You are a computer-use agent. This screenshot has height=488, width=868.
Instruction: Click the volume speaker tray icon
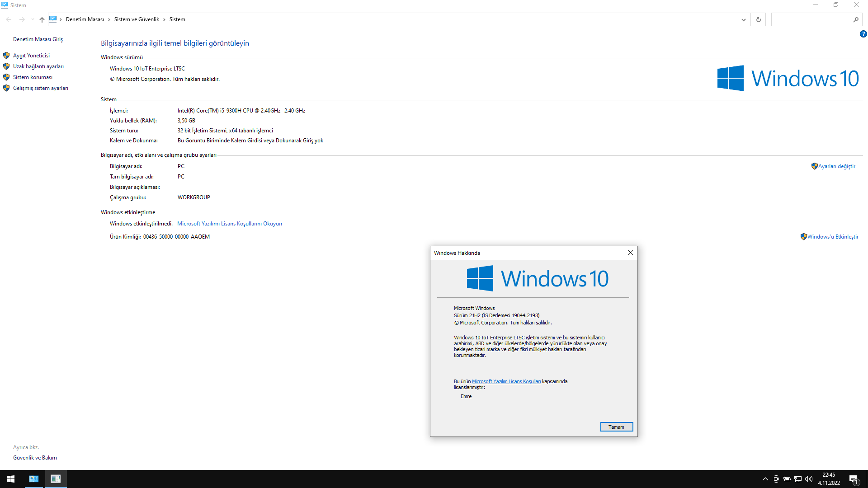click(809, 479)
